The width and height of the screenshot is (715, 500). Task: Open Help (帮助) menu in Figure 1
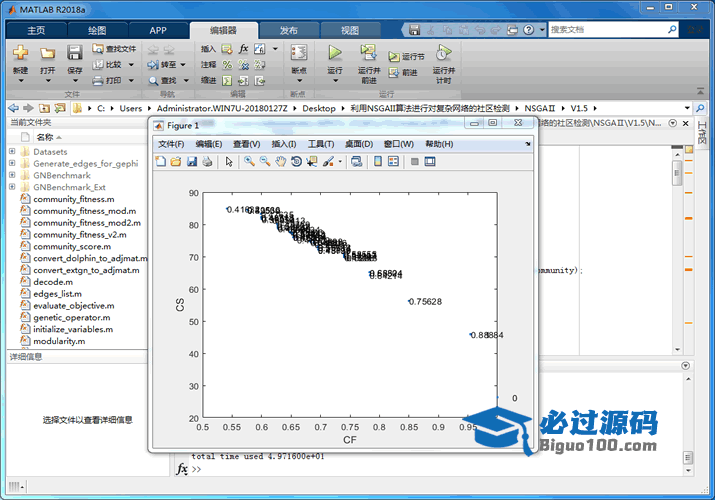coord(439,144)
